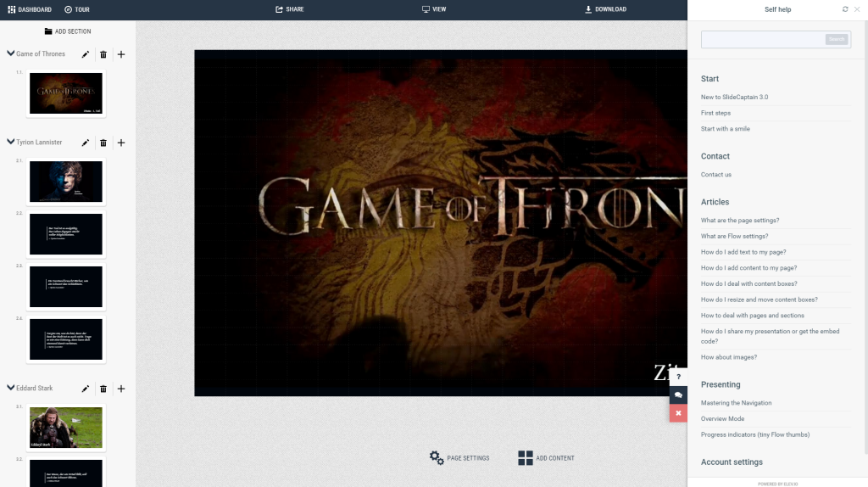This screenshot has width=868, height=487.
Task: Close the Self help panel with X icon
Action: tap(857, 9)
